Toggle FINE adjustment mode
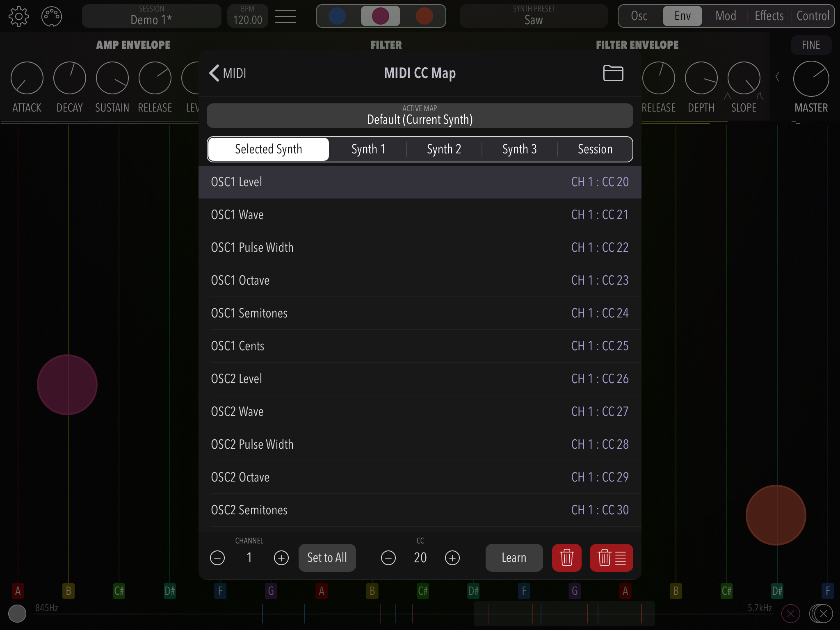Screen dimensions: 840x630 click(810, 45)
